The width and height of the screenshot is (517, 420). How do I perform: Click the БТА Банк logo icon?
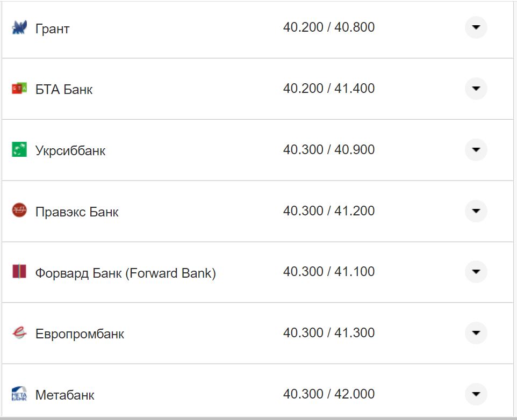pos(19,89)
